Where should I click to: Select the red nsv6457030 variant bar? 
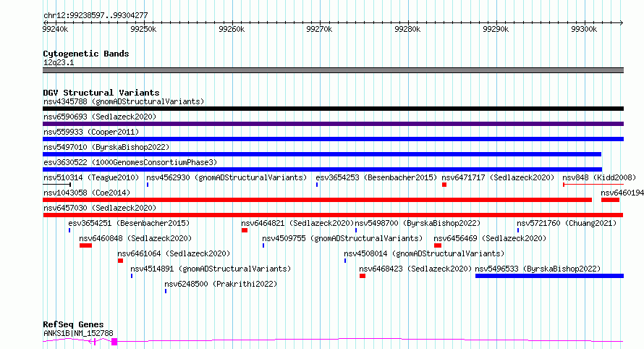333,215
